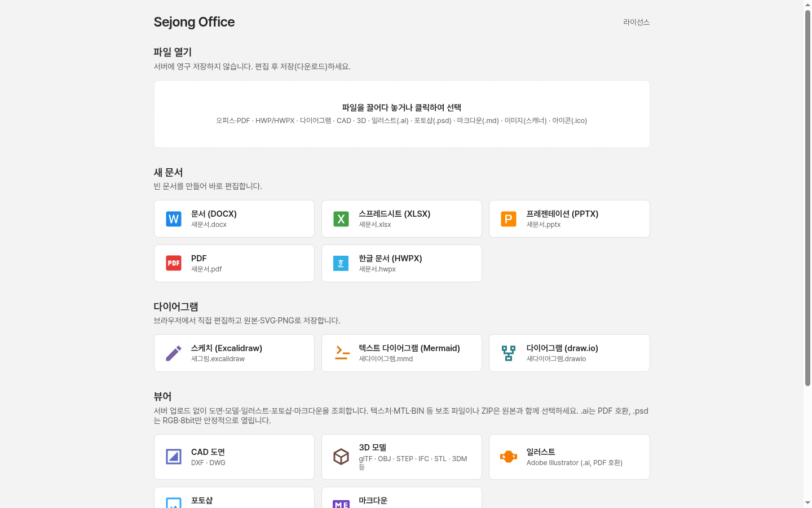Click the green X spreadsheet icon
This screenshot has width=812, height=508.
click(x=341, y=219)
